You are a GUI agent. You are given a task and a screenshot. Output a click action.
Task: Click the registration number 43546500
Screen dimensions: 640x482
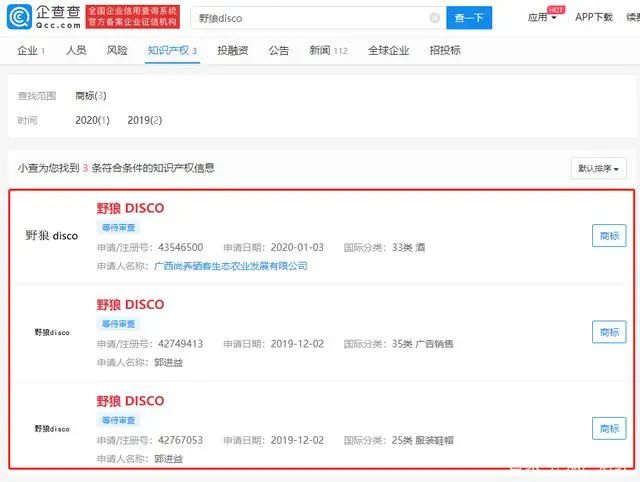click(180, 247)
